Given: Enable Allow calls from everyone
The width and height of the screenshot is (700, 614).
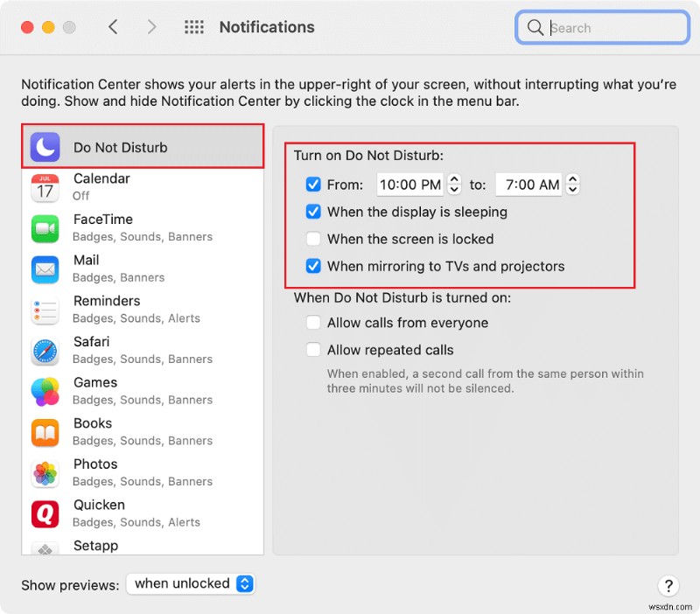Looking at the screenshot, I should click(x=313, y=322).
